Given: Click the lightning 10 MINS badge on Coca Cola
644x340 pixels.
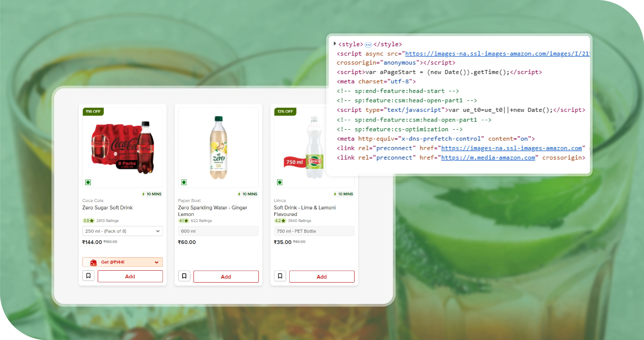Looking at the screenshot, I should [x=152, y=194].
